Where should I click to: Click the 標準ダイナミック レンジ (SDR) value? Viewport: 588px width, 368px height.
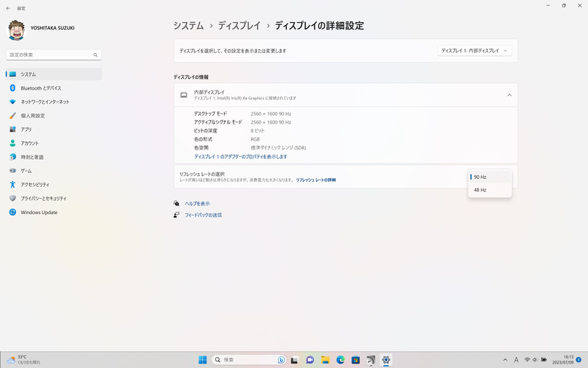point(279,148)
